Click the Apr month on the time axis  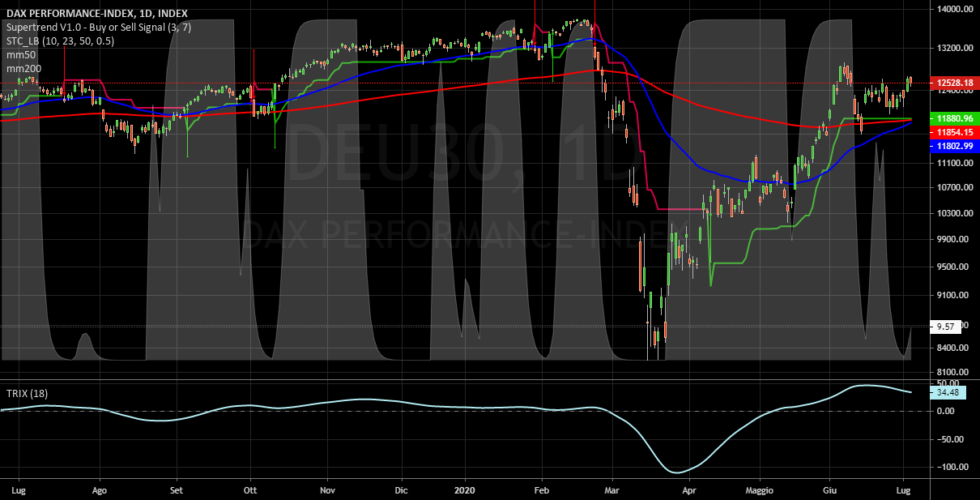(x=689, y=490)
